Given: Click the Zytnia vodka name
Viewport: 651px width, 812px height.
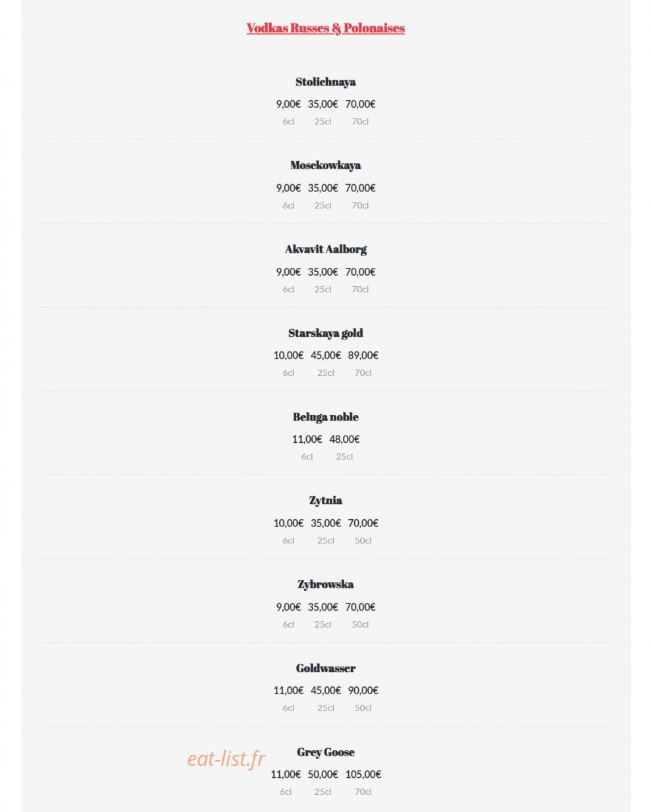Looking at the screenshot, I should pyautogui.click(x=325, y=501).
